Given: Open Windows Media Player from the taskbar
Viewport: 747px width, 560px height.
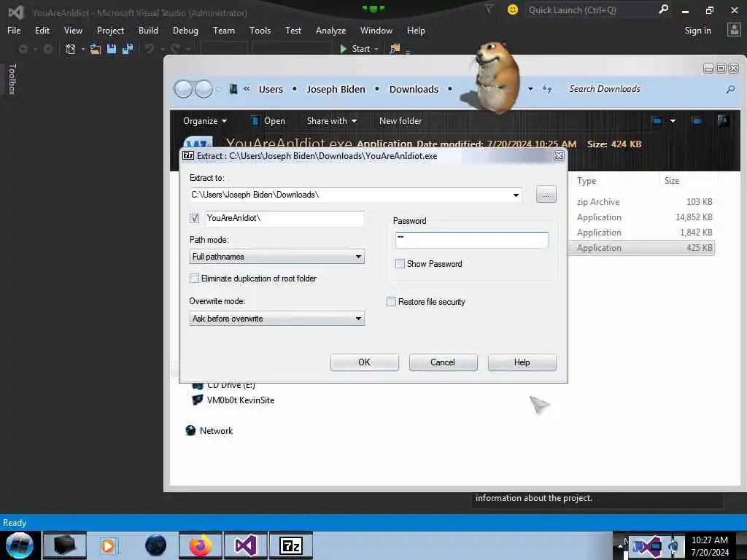Looking at the screenshot, I should [x=108, y=545].
